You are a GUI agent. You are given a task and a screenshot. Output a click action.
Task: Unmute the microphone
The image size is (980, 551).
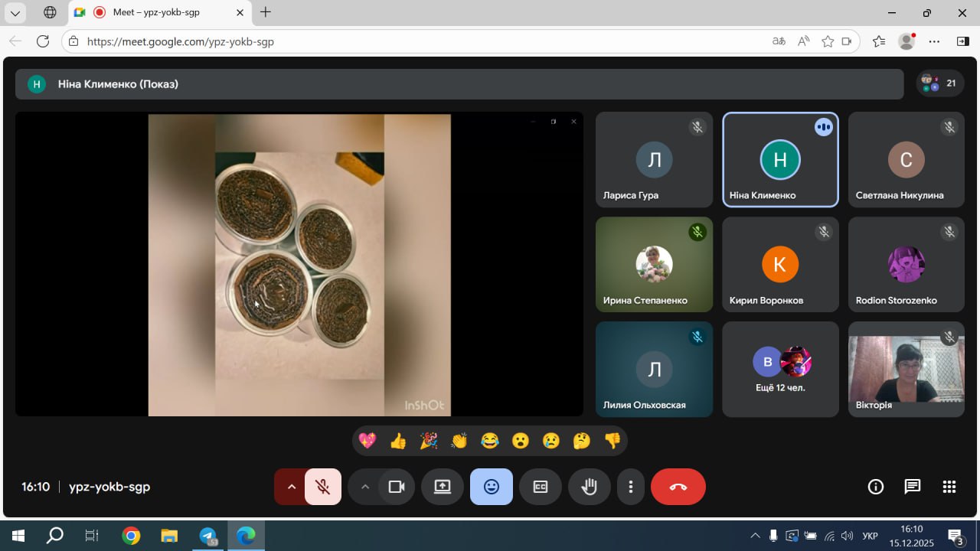tap(323, 487)
